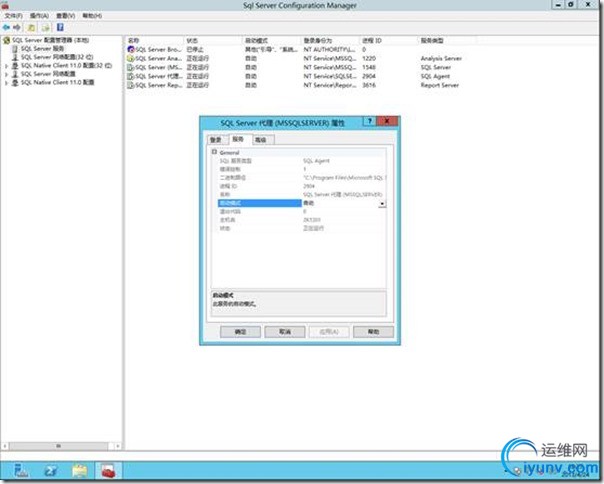Screen dimensions: 604x484
Task: Click the dialog's first button (OK)
Action: click(x=240, y=332)
